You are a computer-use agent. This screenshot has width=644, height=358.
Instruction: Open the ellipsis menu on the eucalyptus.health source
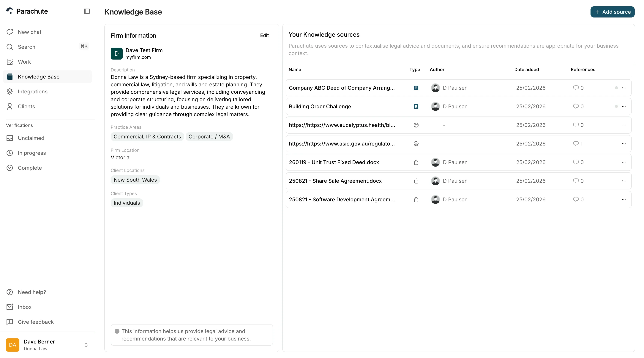pyautogui.click(x=624, y=125)
